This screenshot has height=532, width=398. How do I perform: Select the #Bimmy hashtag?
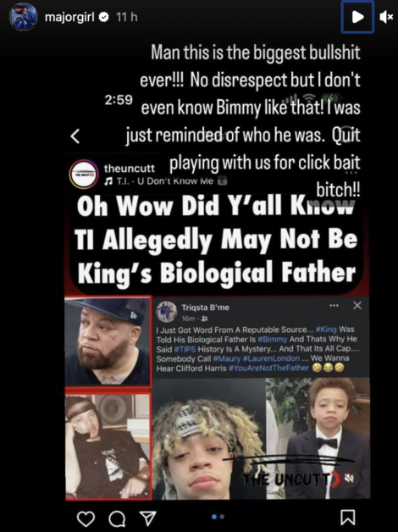point(272,339)
